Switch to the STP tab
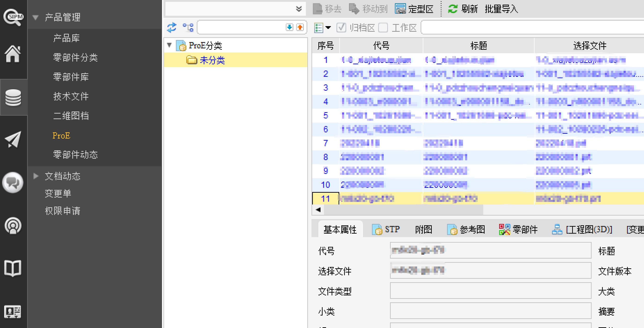 (x=386, y=229)
